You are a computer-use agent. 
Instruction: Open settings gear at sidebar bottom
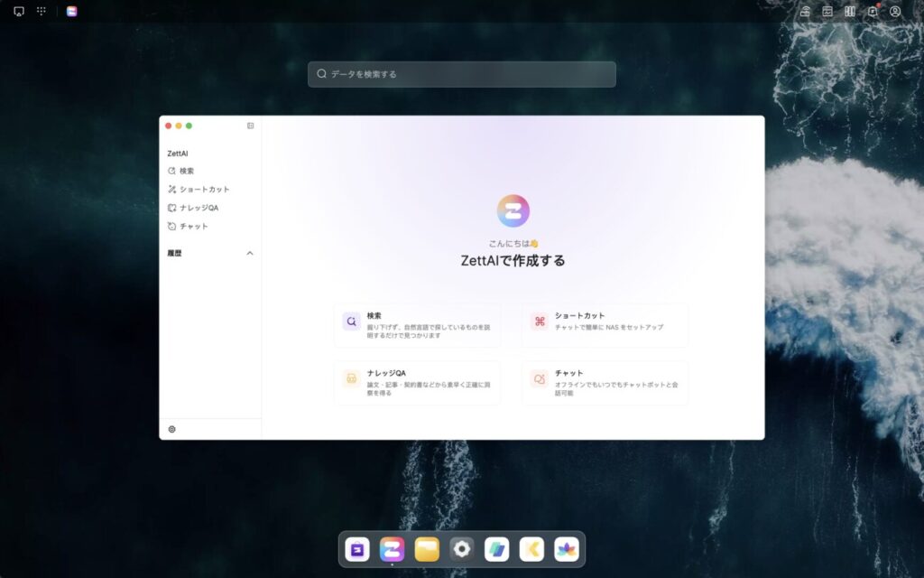click(x=172, y=429)
